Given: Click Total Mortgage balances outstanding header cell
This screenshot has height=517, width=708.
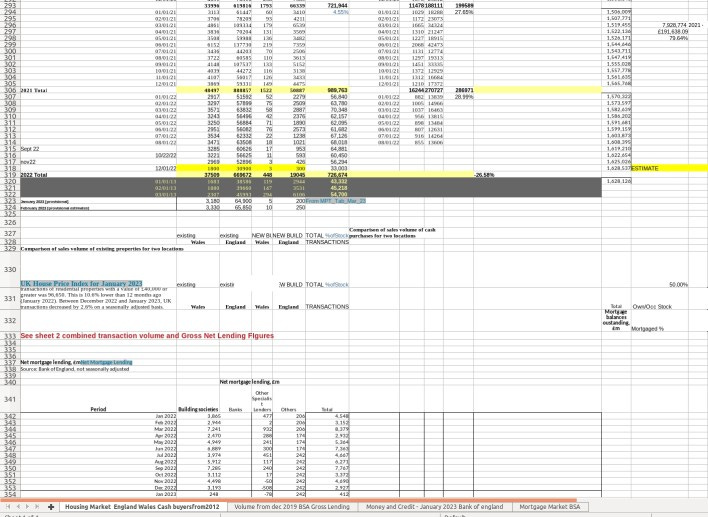Looking at the screenshot, I should (x=616, y=317).
